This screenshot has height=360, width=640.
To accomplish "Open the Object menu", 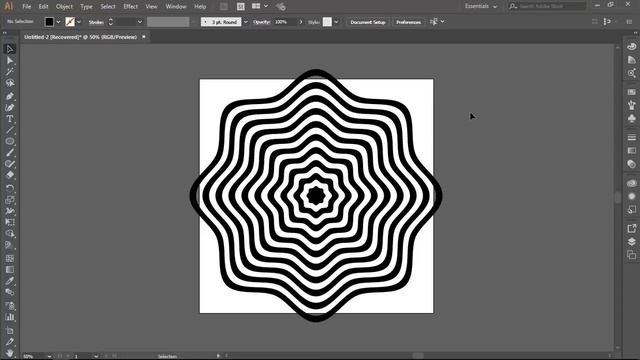I will [x=64, y=7].
